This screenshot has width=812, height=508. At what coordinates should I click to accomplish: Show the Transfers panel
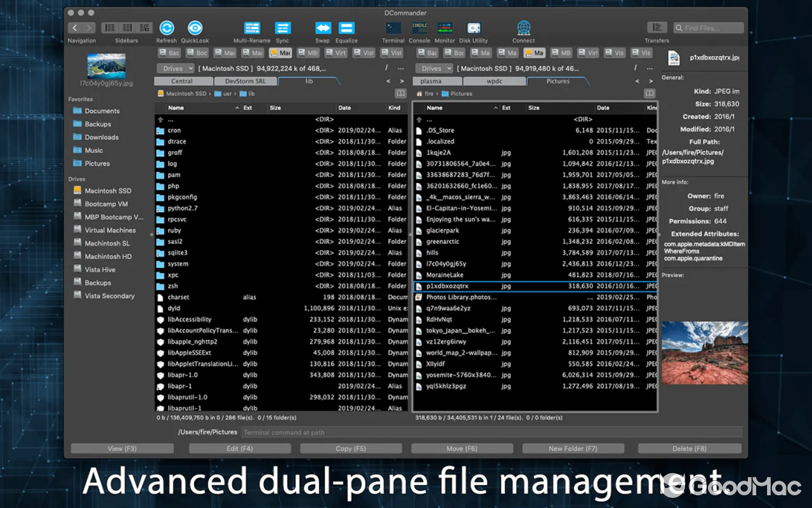tap(657, 27)
